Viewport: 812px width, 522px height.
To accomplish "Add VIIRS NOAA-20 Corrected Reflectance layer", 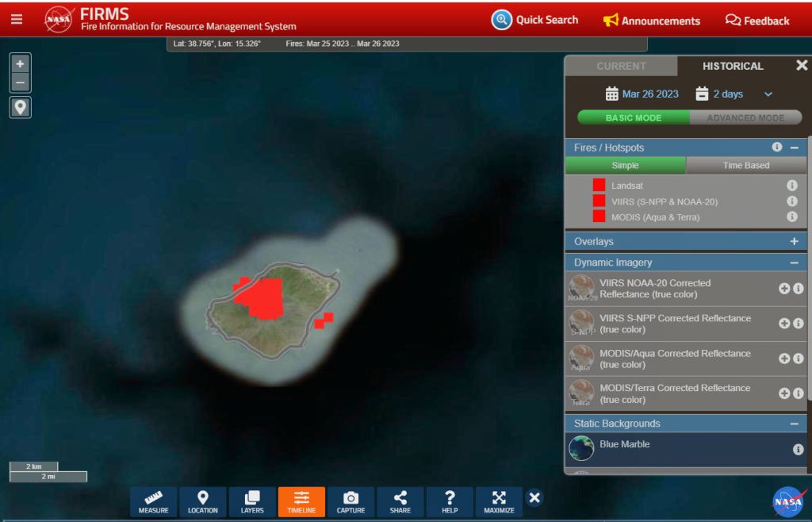I will point(783,289).
